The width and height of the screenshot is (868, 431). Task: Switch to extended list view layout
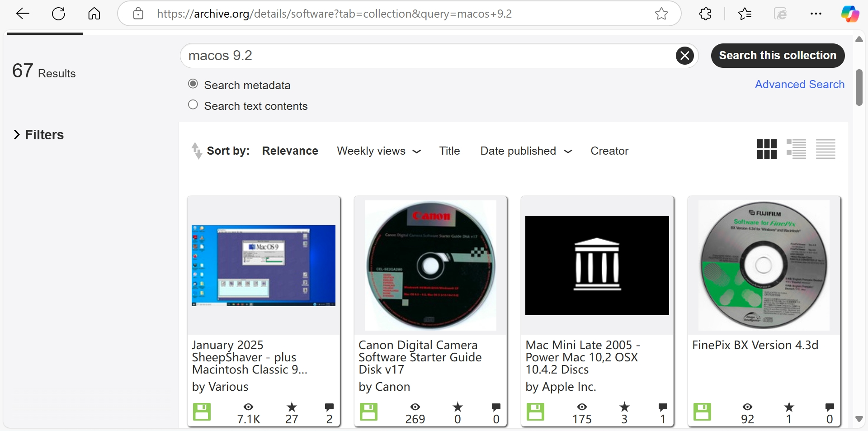(796, 149)
